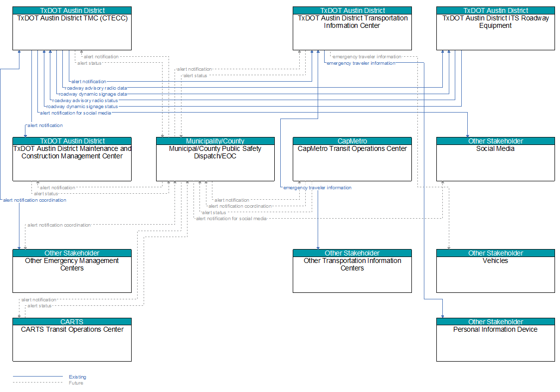Click the Other Transportation Information Centers title
This screenshot has height=392, width=560.
[352, 264]
